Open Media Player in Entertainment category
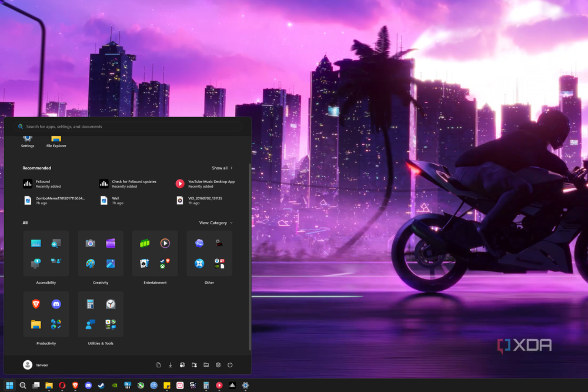This screenshot has height=392, width=588. pos(165,243)
